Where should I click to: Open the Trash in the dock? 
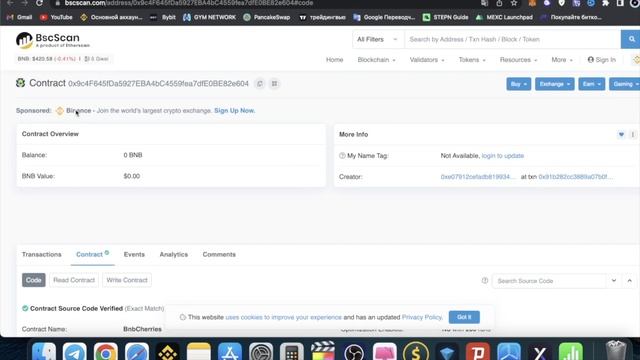pos(616,351)
